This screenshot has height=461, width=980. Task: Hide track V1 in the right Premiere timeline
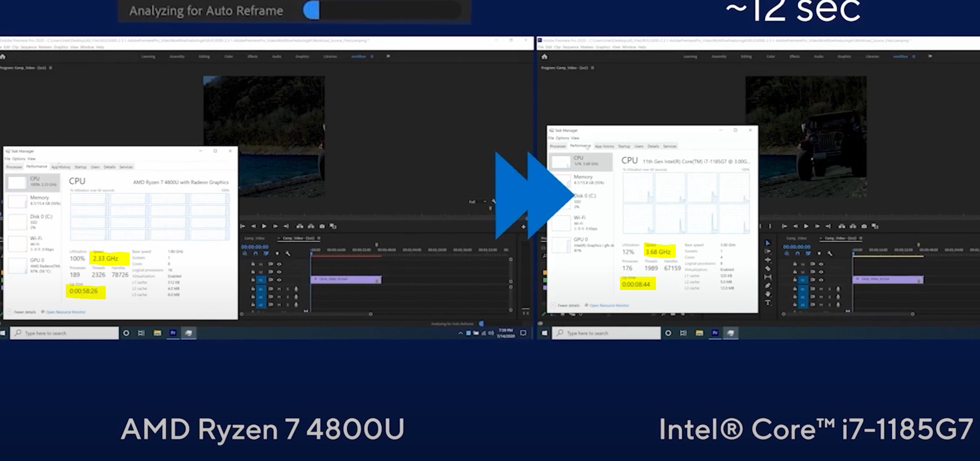tap(821, 280)
